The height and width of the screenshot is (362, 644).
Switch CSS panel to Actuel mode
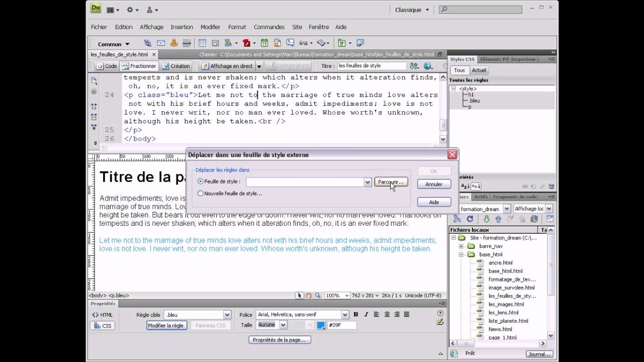pos(479,70)
